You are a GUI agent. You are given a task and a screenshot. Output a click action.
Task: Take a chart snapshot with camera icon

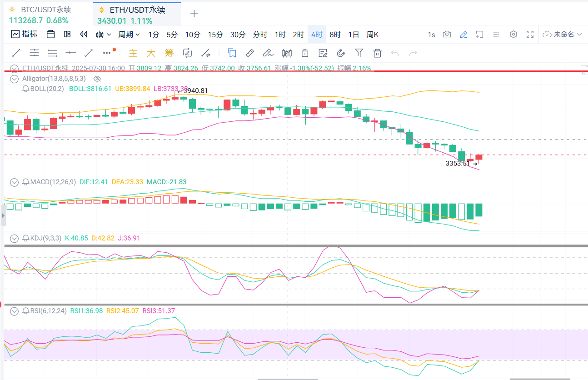pos(447,34)
